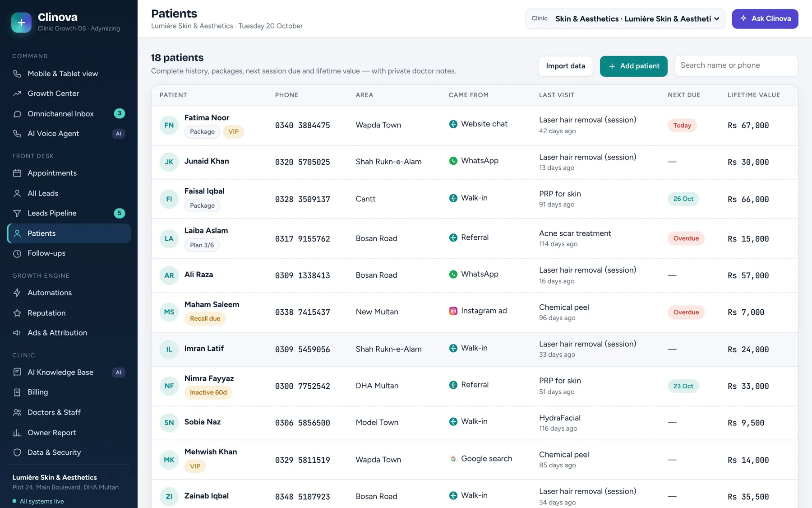Viewport: 812px width, 508px height.
Task: Click the Ask Clinova button
Action: click(x=765, y=19)
